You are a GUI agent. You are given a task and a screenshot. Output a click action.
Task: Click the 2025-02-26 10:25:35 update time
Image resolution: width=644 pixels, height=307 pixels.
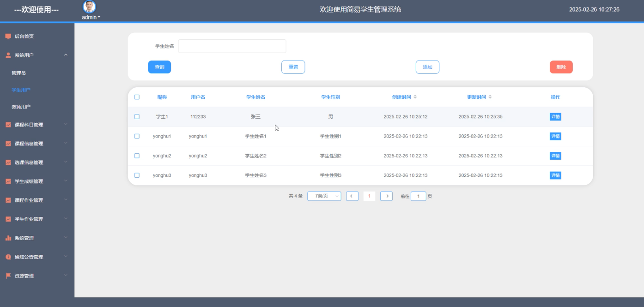(480, 117)
